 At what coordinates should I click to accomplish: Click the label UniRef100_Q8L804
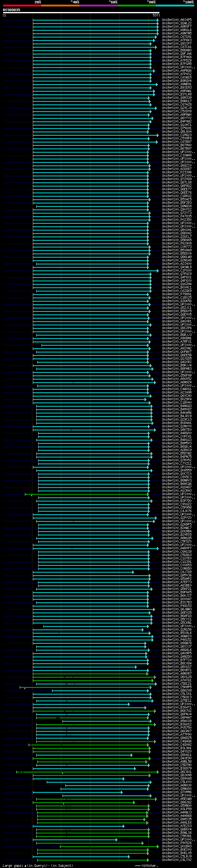click(x=177, y=132)
